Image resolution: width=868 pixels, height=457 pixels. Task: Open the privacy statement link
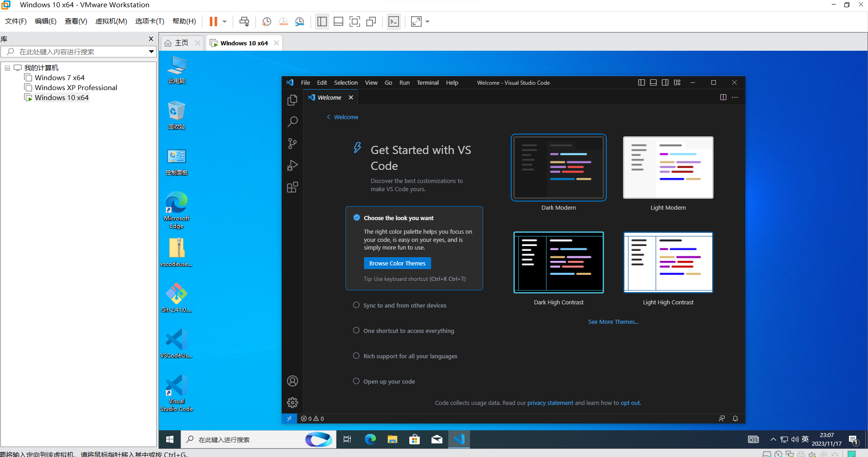tap(550, 403)
